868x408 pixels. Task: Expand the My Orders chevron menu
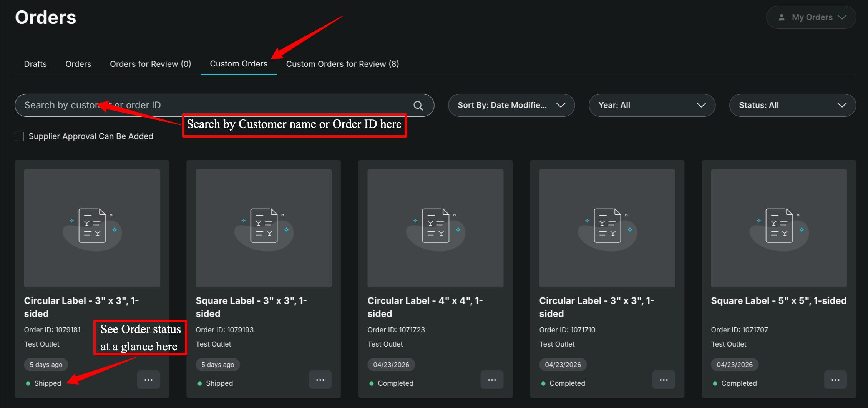(842, 17)
